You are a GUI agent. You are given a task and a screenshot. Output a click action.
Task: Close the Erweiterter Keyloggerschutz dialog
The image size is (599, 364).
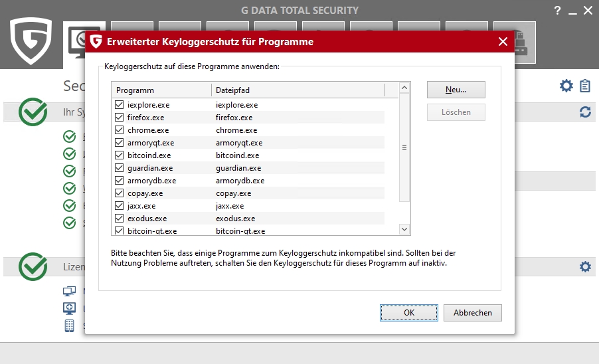pyautogui.click(x=503, y=42)
